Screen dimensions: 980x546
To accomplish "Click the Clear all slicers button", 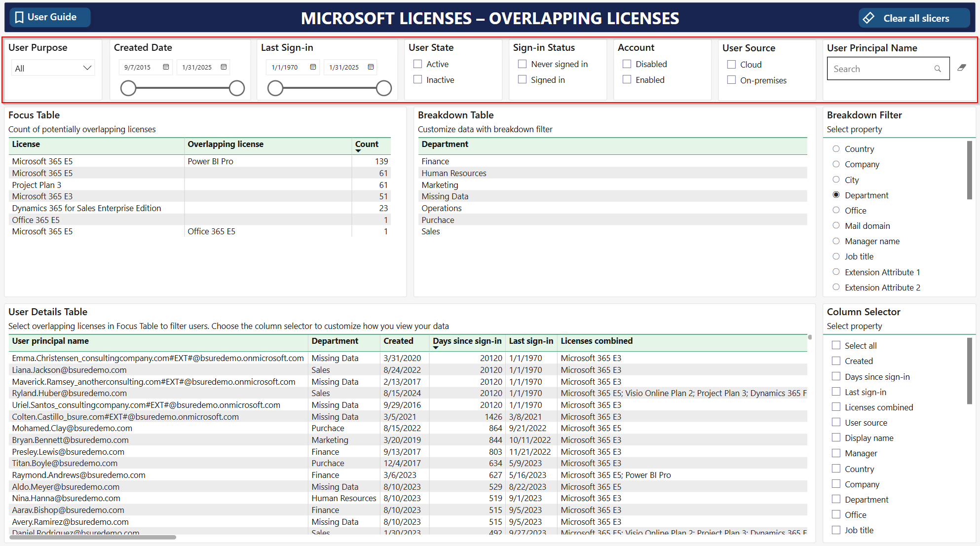I will (x=916, y=18).
